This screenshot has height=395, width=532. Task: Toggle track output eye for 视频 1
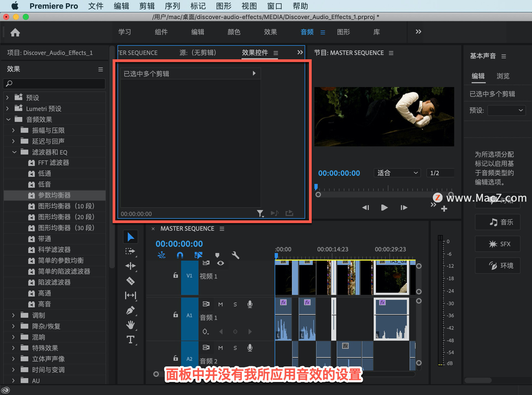[x=221, y=263]
